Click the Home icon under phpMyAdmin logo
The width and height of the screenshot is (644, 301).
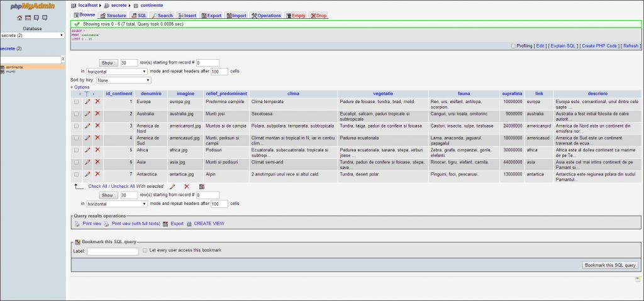[19, 18]
